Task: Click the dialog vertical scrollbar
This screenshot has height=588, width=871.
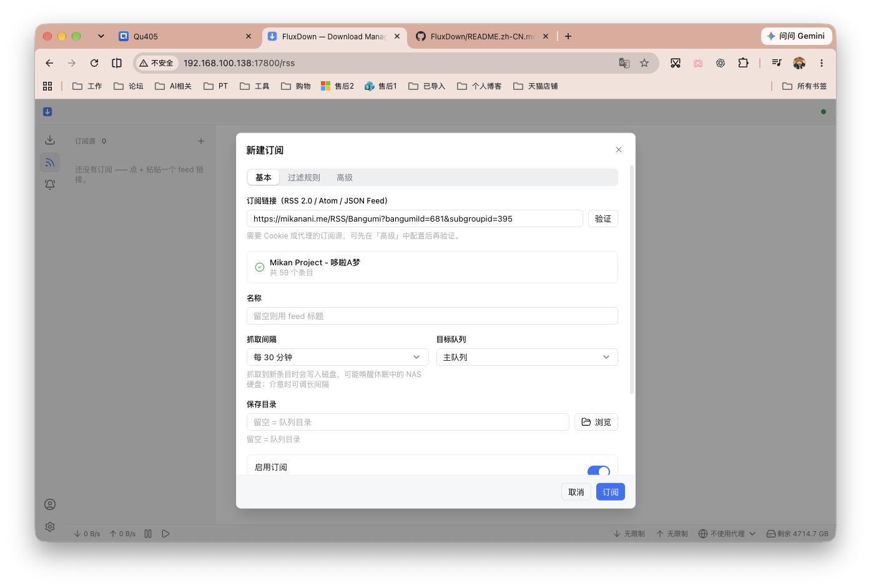Action: tap(632, 280)
